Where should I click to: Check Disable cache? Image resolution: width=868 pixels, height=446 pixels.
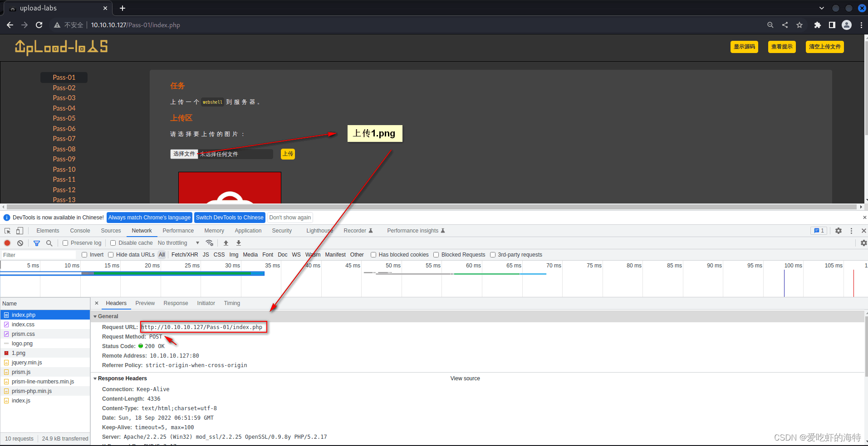pos(113,243)
